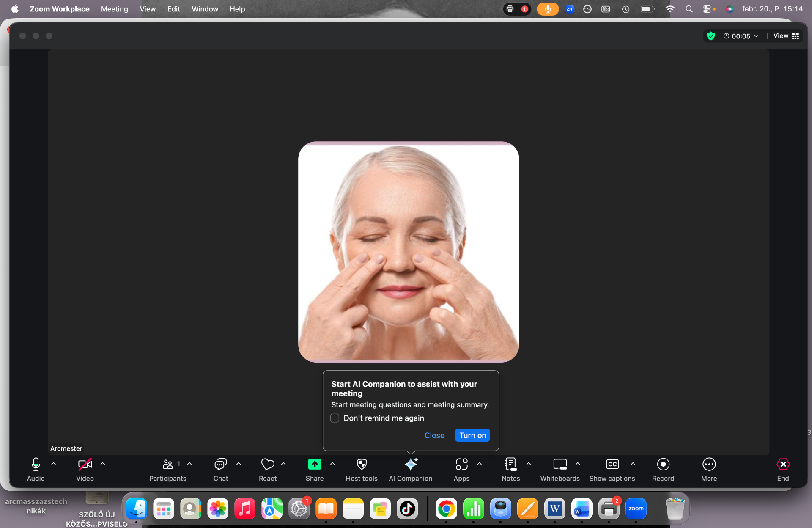The width and height of the screenshot is (812, 528).
Task: Click the green Share screen icon
Action: (314, 465)
